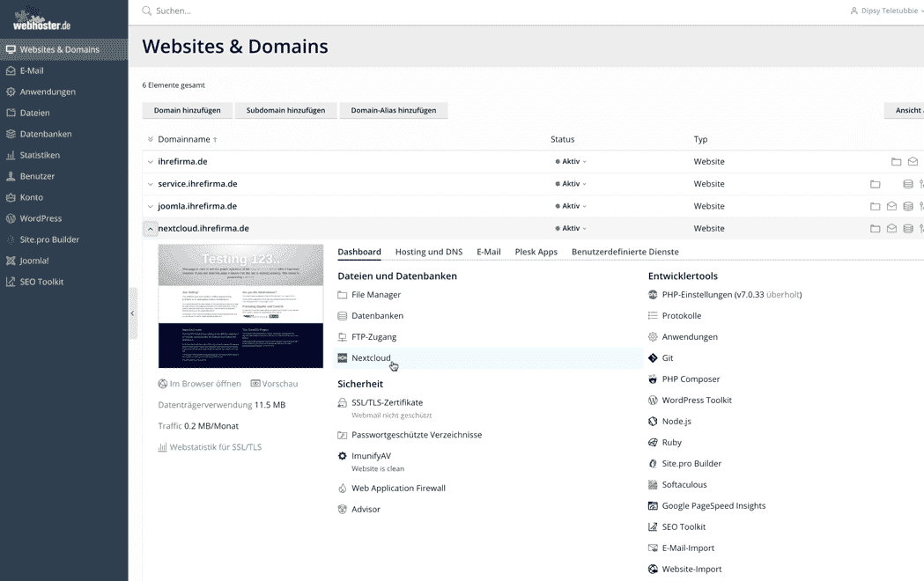924x581 pixels.
Task: Collapse the nextcloud.ihrefirma.de domain row
Action: pyautogui.click(x=151, y=229)
